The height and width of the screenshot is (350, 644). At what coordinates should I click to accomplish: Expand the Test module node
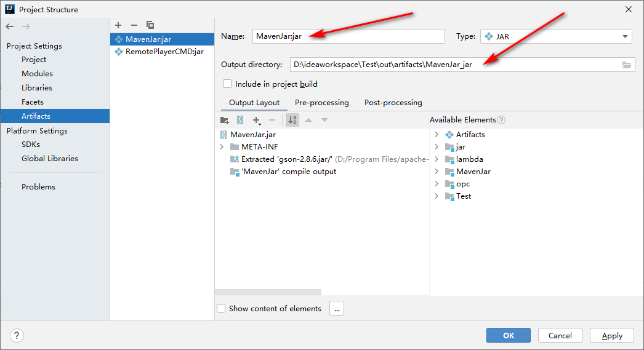[x=437, y=196]
